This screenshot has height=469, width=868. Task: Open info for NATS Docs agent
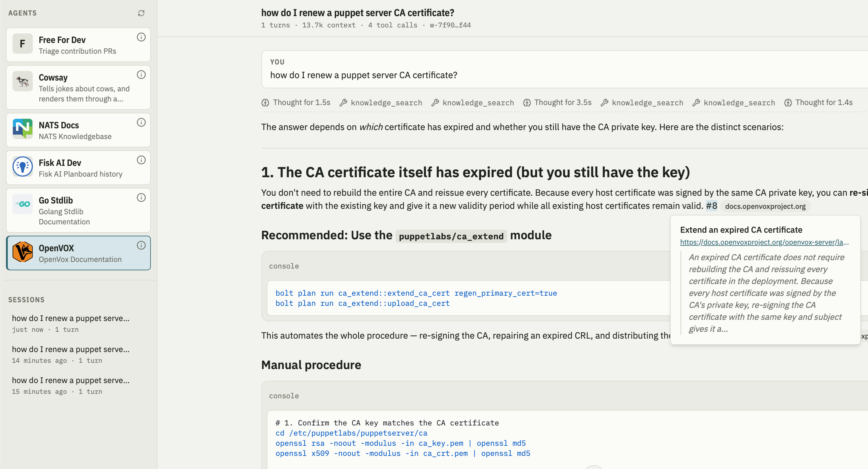(141, 122)
